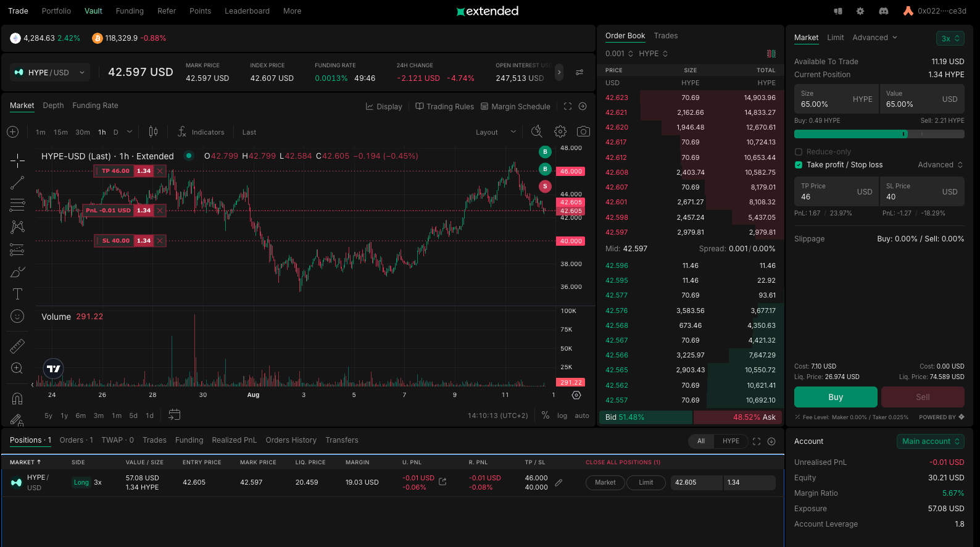This screenshot has width=980, height=547.
Task: Filter positions to HYPE only
Action: tap(731, 441)
